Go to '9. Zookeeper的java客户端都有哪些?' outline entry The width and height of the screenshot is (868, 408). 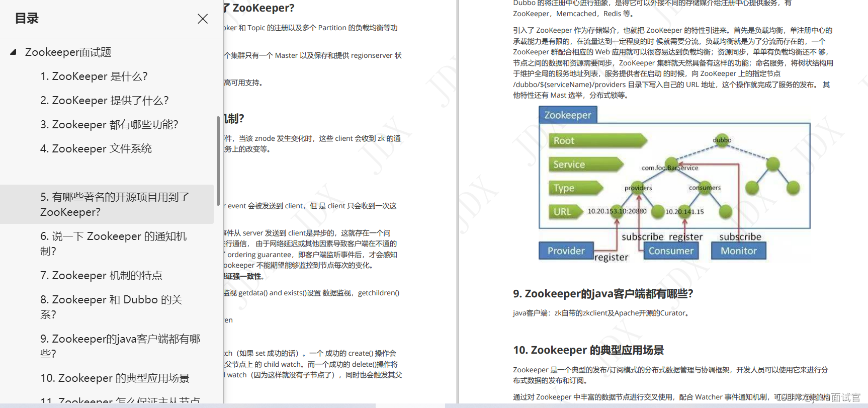tap(120, 346)
